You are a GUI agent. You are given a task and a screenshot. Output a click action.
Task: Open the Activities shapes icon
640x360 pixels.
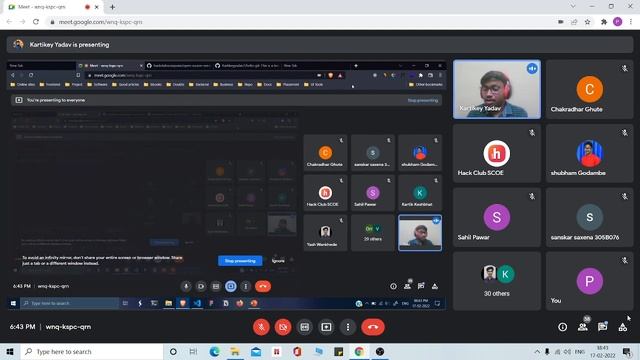click(622, 327)
